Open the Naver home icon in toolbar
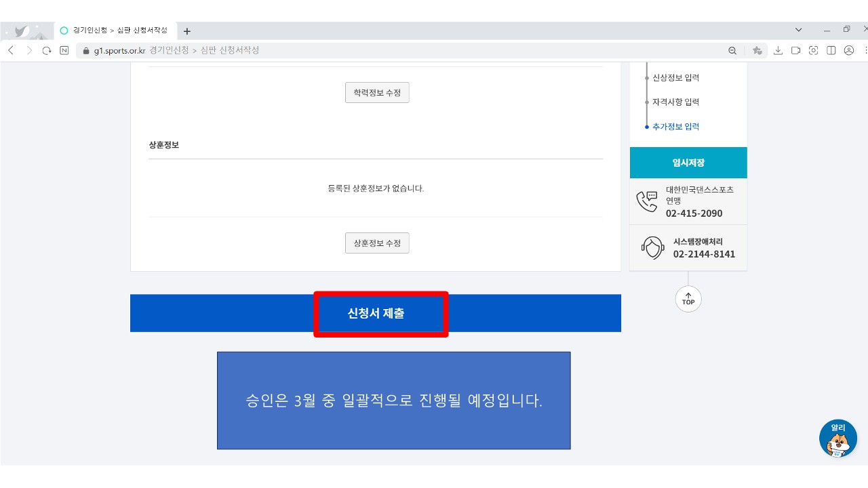Screen dimensions: 868x488 (x=64, y=51)
